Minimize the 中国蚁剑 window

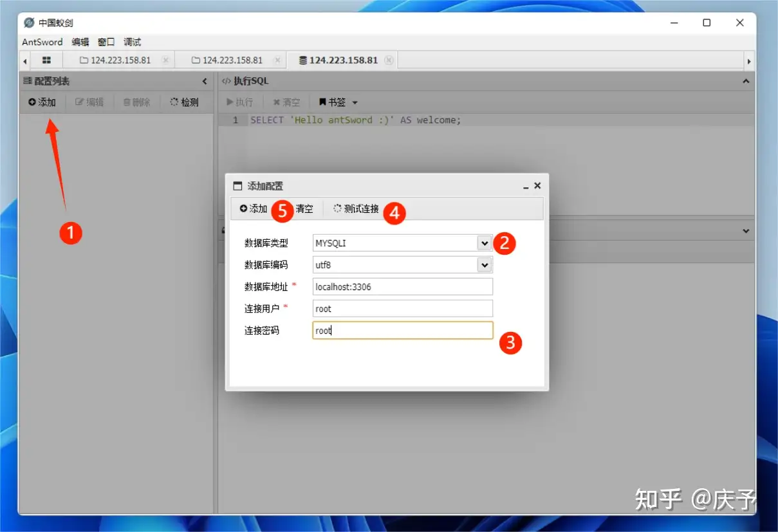(674, 23)
